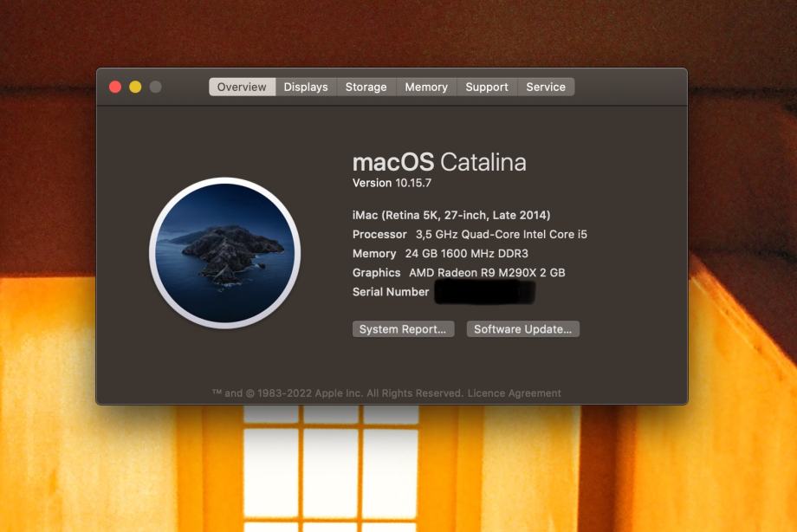Click the Processor label
This screenshot has width=797, height=532.
click(379, 235)
